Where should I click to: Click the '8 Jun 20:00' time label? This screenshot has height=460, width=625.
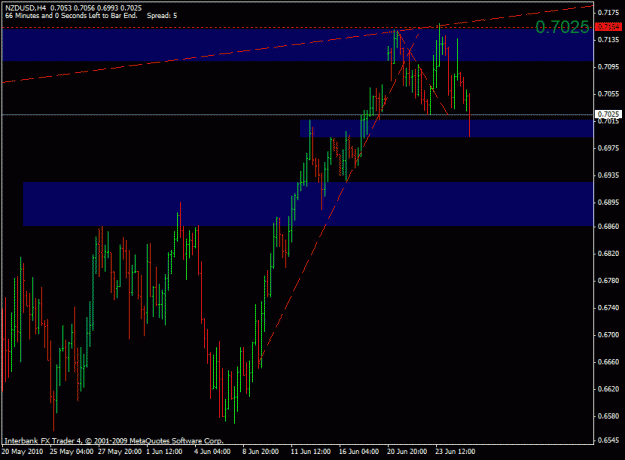261,452
